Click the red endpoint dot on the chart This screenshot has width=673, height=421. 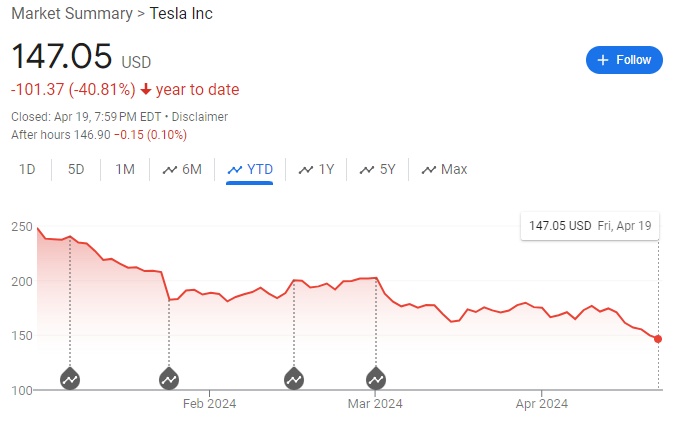pyautogui.click(x=658, y=339)
